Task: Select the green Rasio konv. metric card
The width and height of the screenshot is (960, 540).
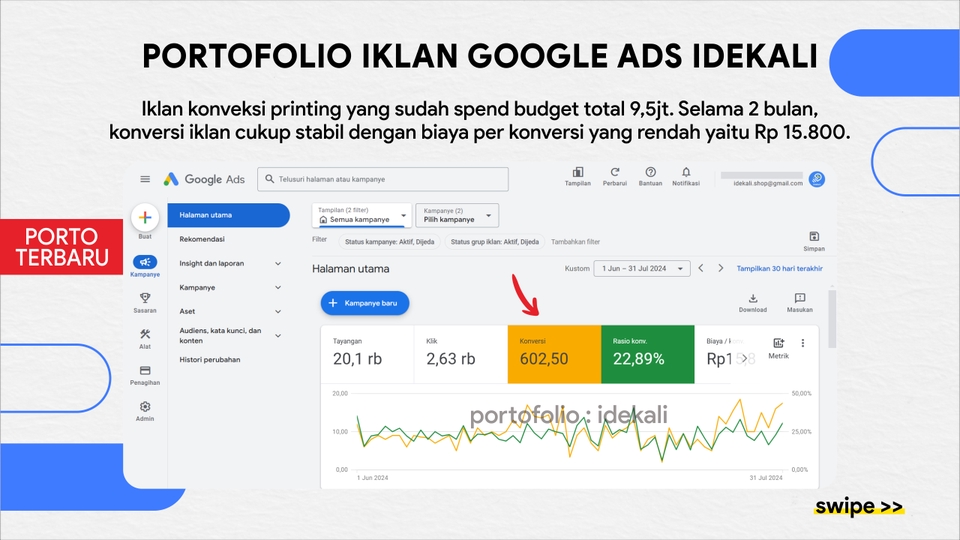Action: point(648,354)
